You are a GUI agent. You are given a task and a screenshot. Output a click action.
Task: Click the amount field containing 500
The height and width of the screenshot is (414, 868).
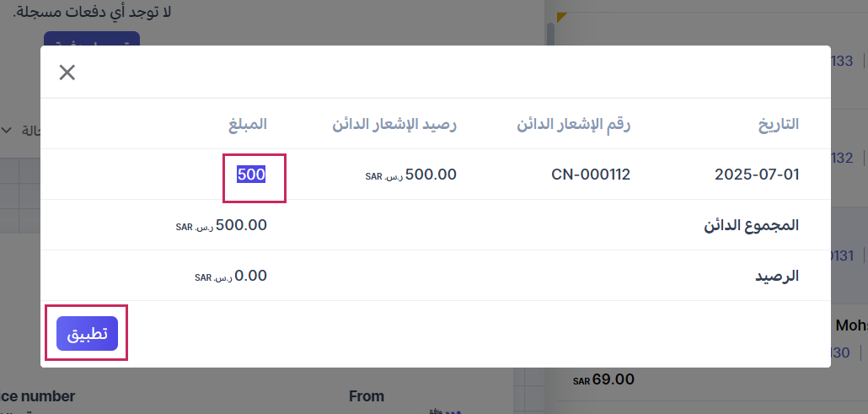click(252, 175)
